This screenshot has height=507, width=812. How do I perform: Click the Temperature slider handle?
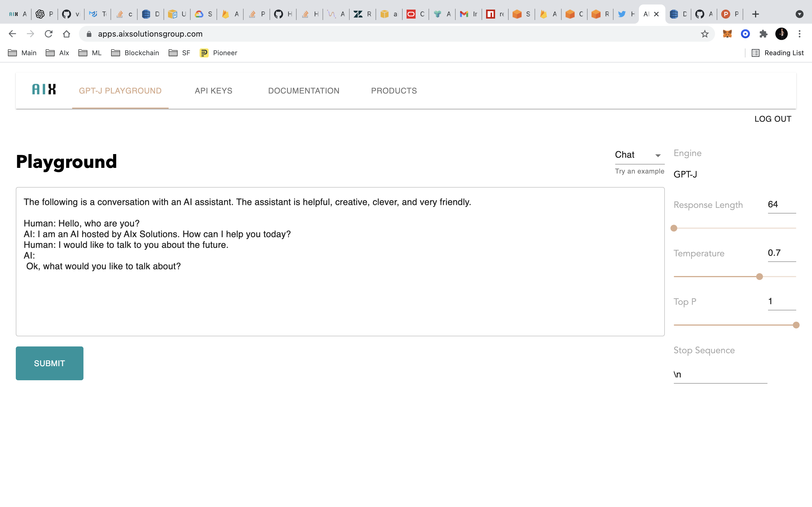tap(760, 277)
